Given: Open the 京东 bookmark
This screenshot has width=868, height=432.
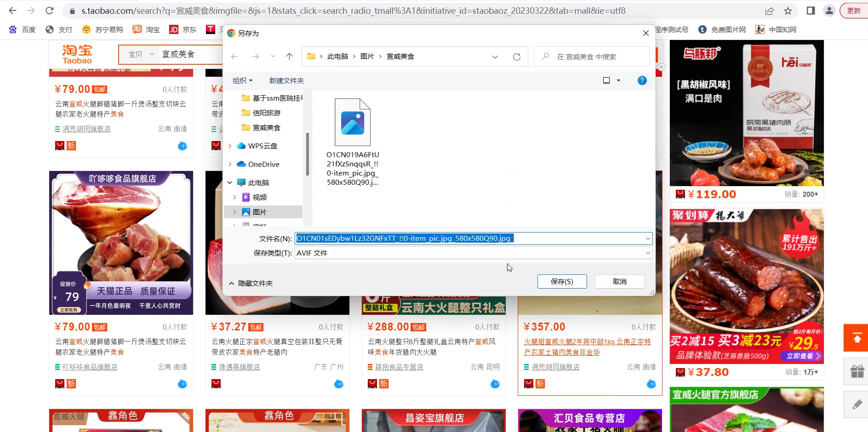Looking at the screenshot, I should click(183, 29).
